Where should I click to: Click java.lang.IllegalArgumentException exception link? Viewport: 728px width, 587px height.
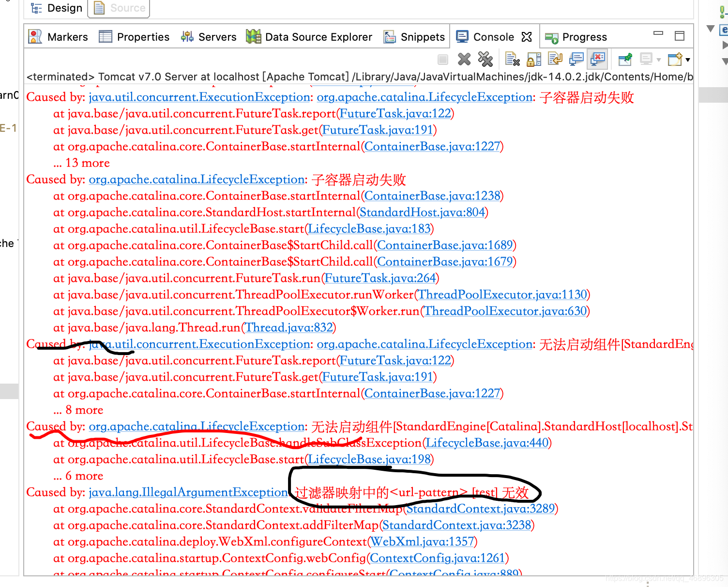click(x=188, y=492)
